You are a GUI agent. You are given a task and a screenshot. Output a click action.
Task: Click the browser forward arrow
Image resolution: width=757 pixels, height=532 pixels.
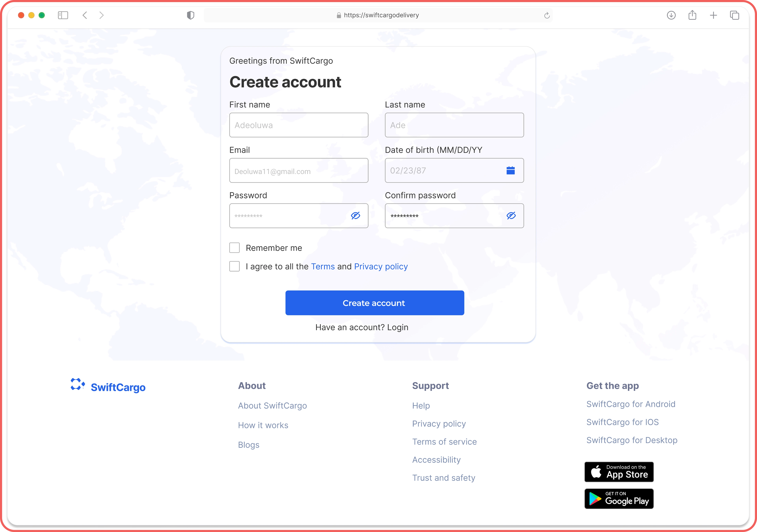pos(102,15)
